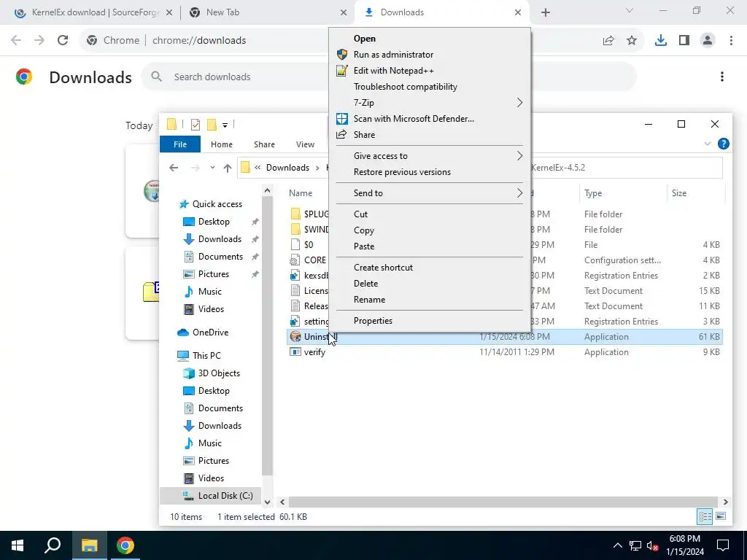This screenshot has width=747, height=560.
Task: Select This PC in navigation pane
Action: (x=206, y=356)
